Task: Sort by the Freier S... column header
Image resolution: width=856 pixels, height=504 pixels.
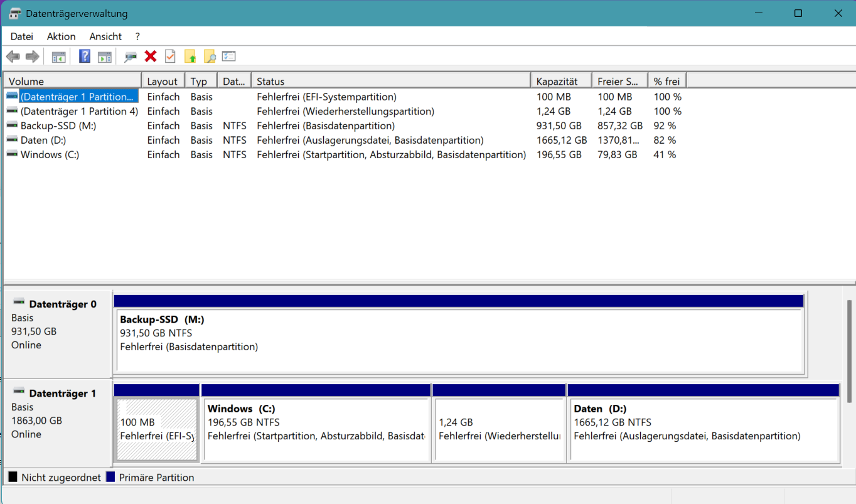Action: tap(620, 81)
